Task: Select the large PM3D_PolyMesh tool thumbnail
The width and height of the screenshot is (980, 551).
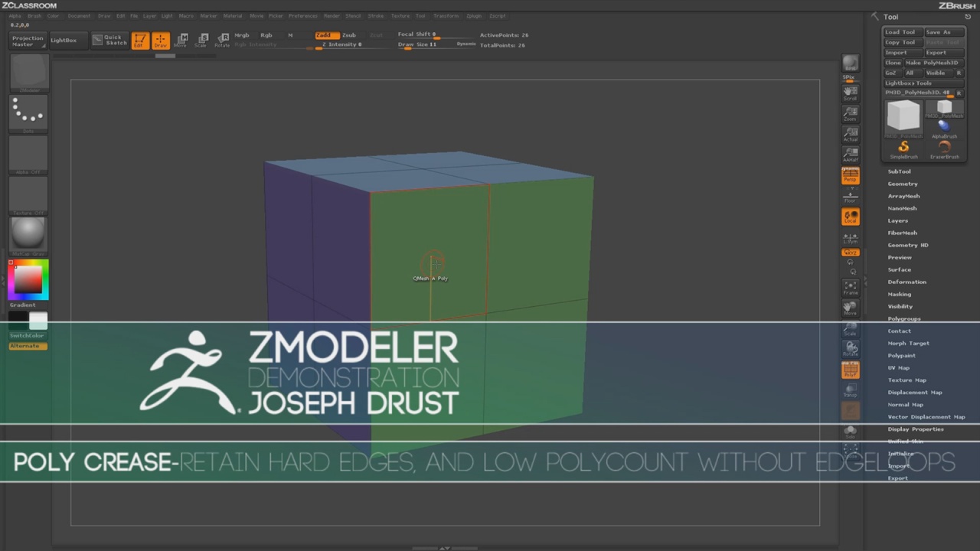Action: pyautogui.click(x=903, y=117)
